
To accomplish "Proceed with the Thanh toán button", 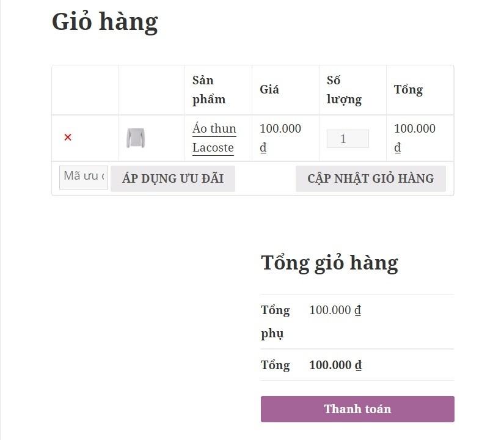I will [x=357, y=409].
